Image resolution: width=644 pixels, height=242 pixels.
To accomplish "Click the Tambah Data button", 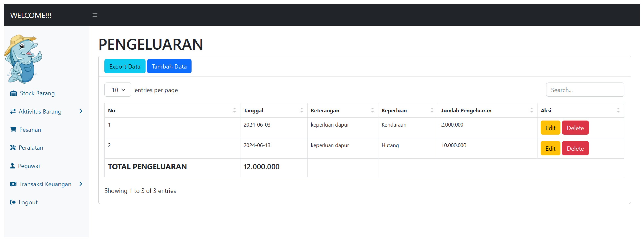I will tap(169, 66).
